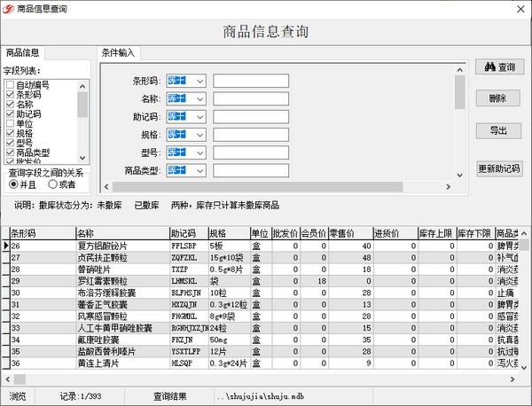
Task: Click the binoculars Query (查询) button
Action: point(499,67)
